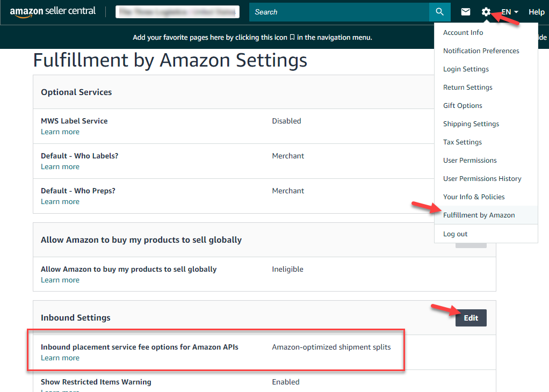Open the messages envelope icon

point(466,12)
